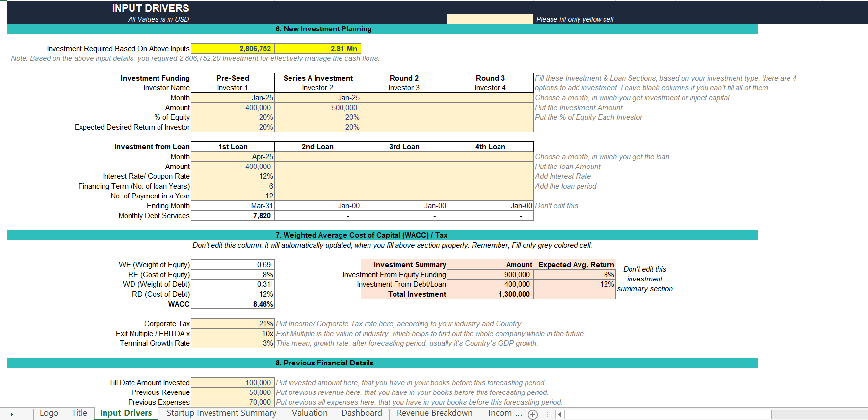Open the Title sheet tab

pos(79,413)
